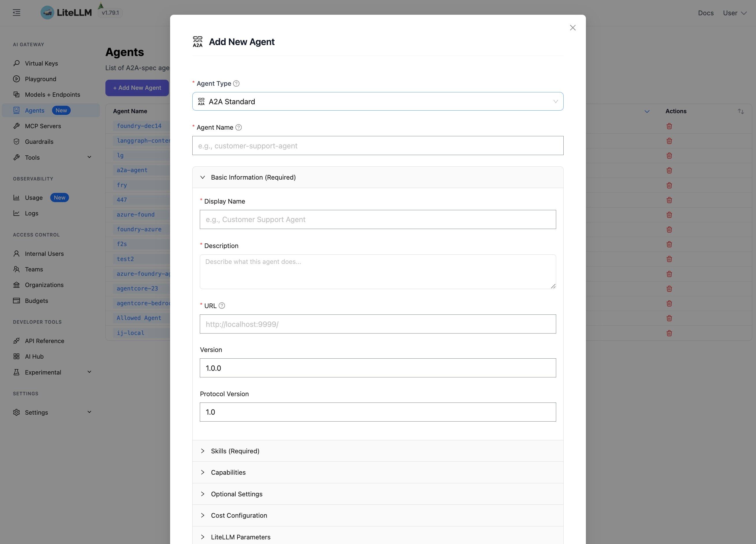Screen dimensions: 756x544
Task: Click the Add New Agent button
Action: pyautogui.click(x=137, y=88)
